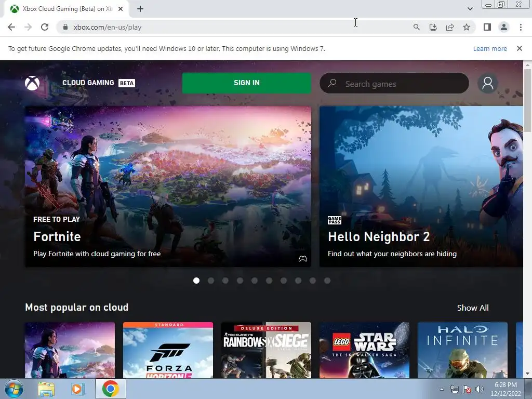Select the sixth carousel dot
The height and width of the screenshot is (399, 532).
coord(269,281)
